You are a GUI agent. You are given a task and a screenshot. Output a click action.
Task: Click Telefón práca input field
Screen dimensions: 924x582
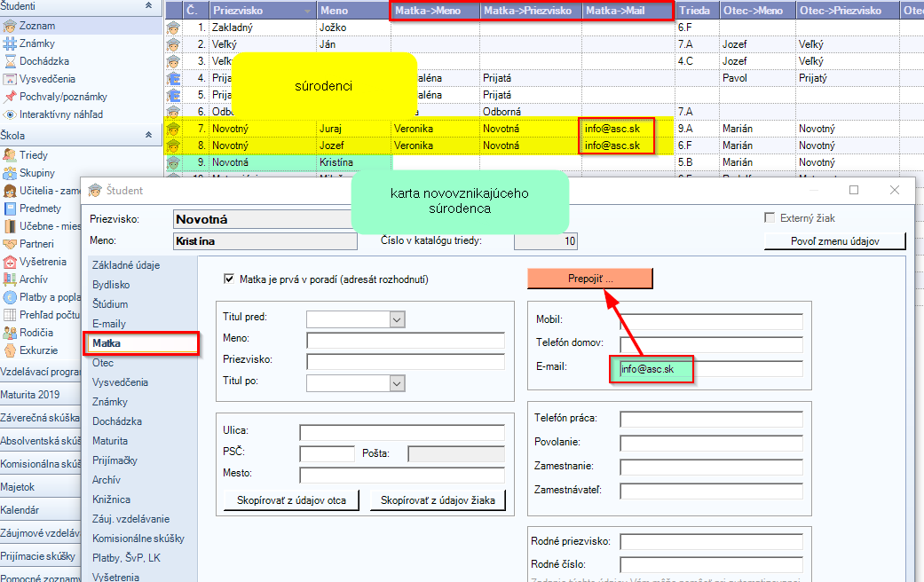point(711,419)
